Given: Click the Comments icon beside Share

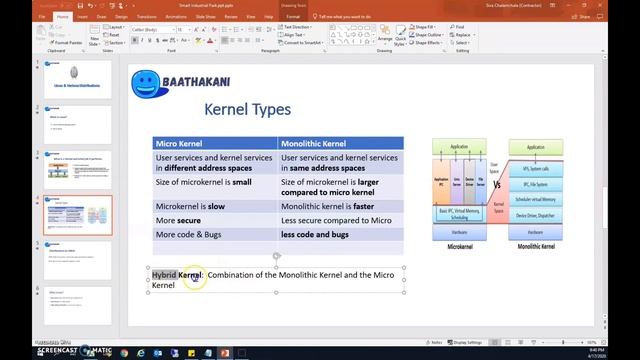Looking at the screenshot, I should (600, 17).
